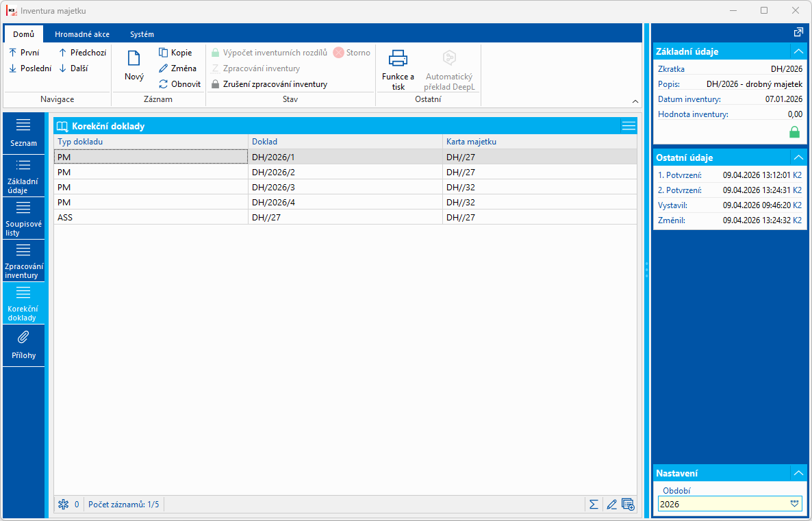Open the Seznam sidebar page
The width and height of the screenshot is (812, 521).
click(x=24, y=134)
